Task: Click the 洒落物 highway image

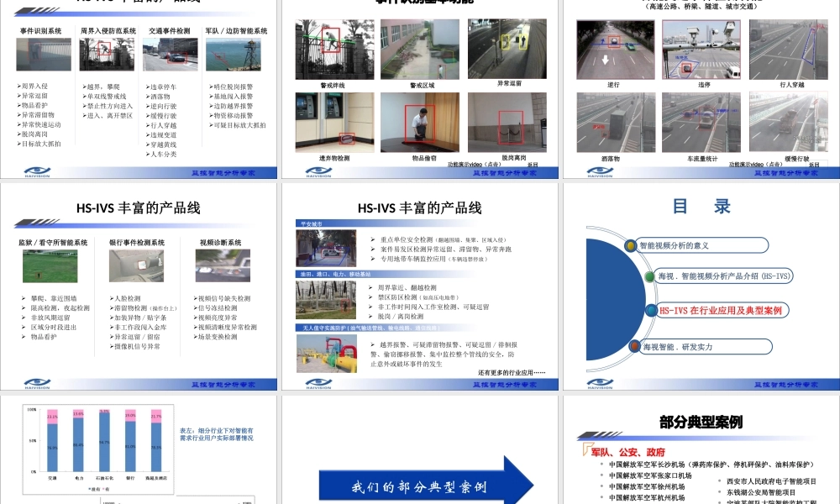Action: pyautogui.click(x=616, y=122)
